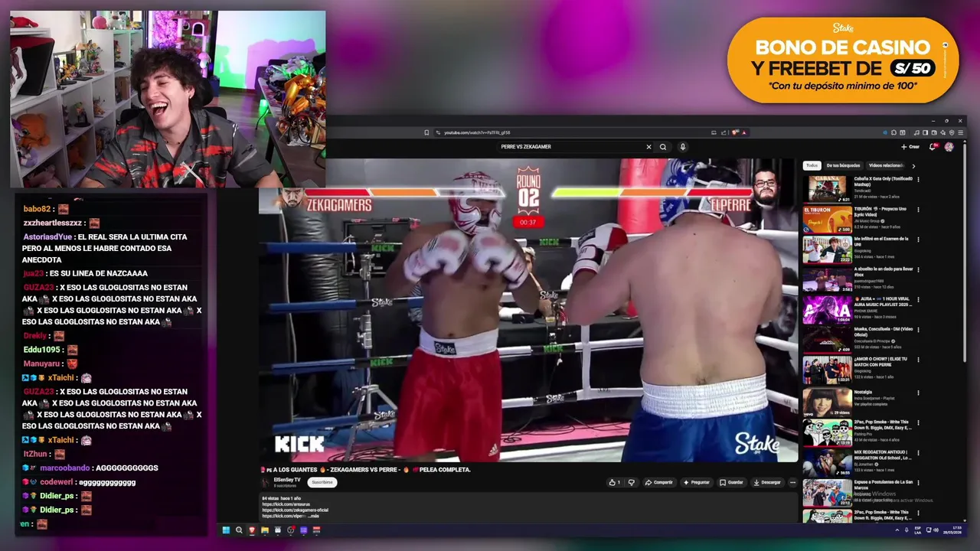Open the TIBURÓN Proyecto Uno video thumbnail
The height and width of the screenshot is (551, 980).
click(827, 220)
